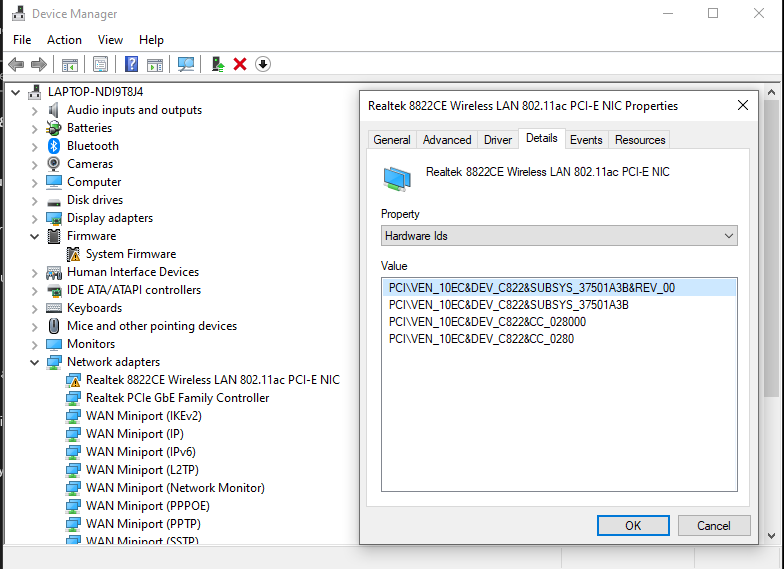The height and width of the screenshot is (569, 784).
Task: Switch to the Advanced tab
Action: [447, 140]
